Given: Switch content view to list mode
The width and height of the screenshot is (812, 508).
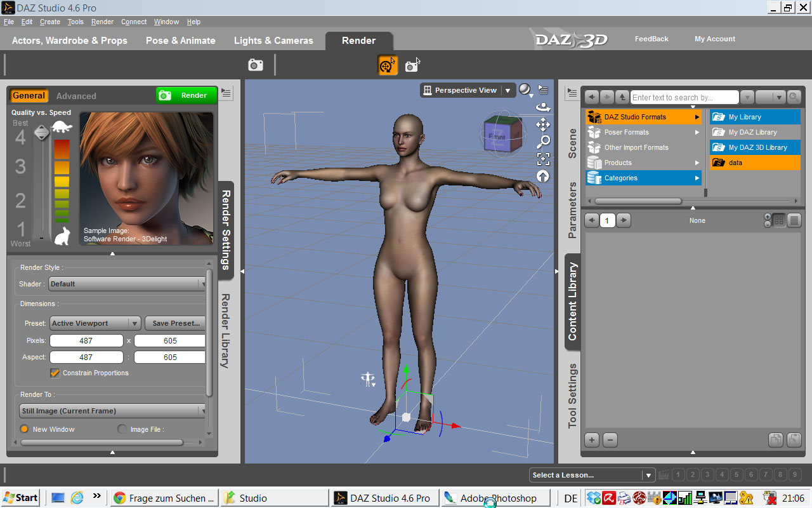Looking at the screenshot, I should tap(794, 220).
